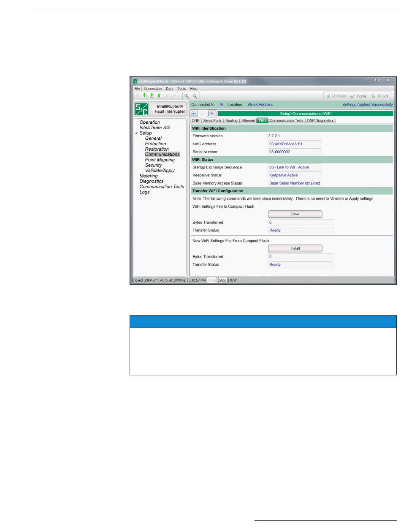Click the green up-arrow with underline bar icon
The image size is (401, 532).
[x=159, y=96]
